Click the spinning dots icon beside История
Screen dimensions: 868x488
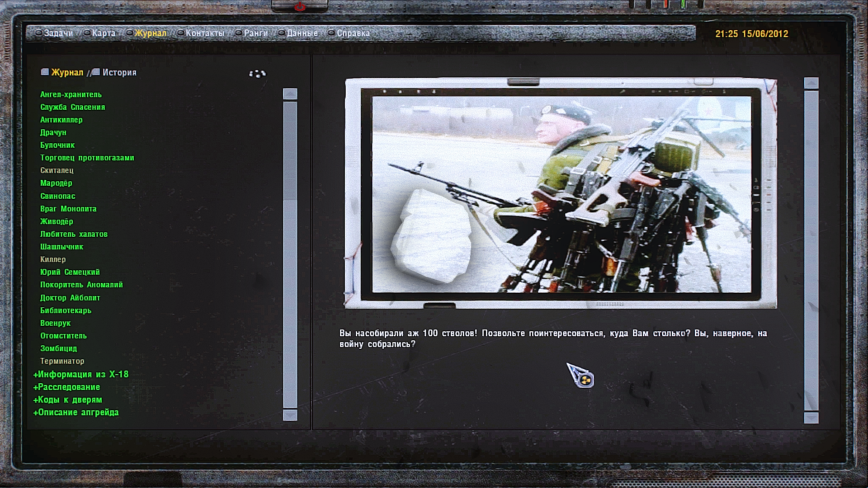click(257, 73)
